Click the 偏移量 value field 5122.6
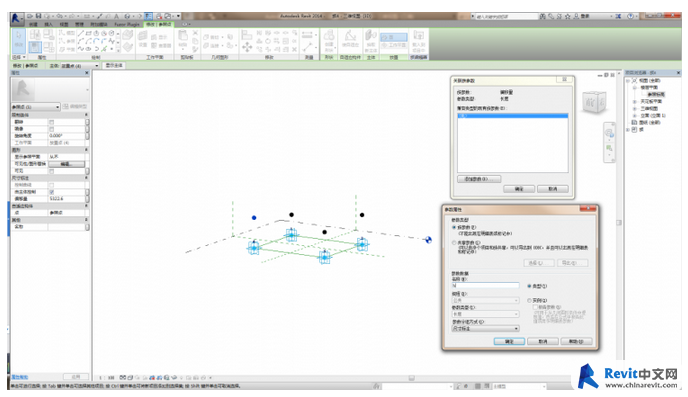Viewport: 688px width, 397px height. point(67,199)
